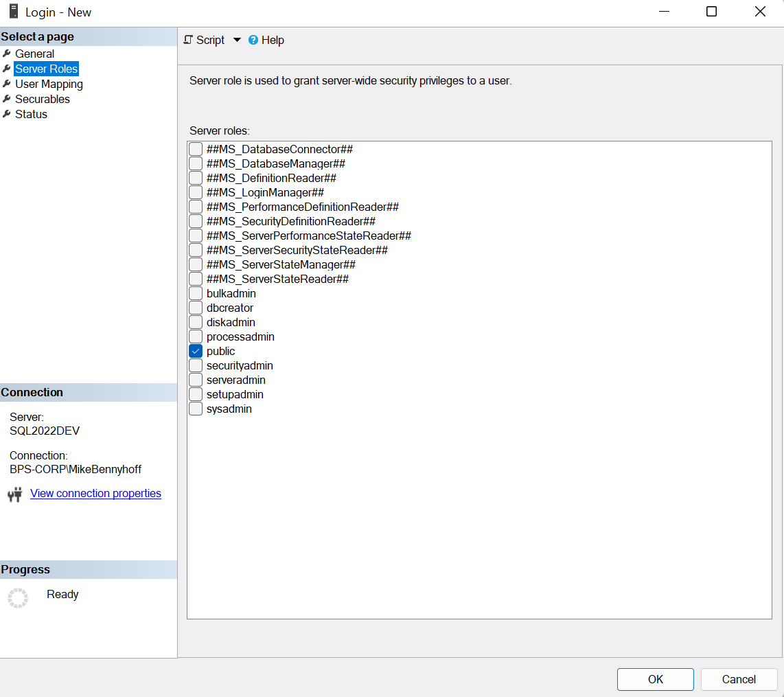Tick the ##MS_ServerStateReader## checkbox
784x697 pixels.
pyautogui.click(x=196, y=279)
